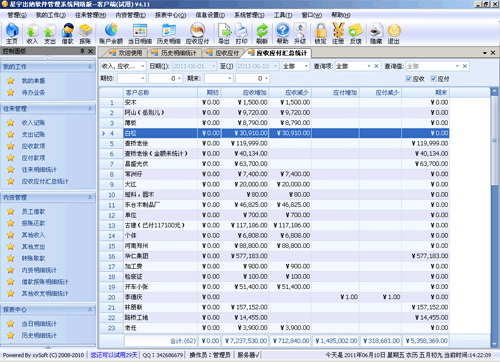Open the 期末 operator dropdown
Screen dimensions: 500x362
tap(230, 79)
